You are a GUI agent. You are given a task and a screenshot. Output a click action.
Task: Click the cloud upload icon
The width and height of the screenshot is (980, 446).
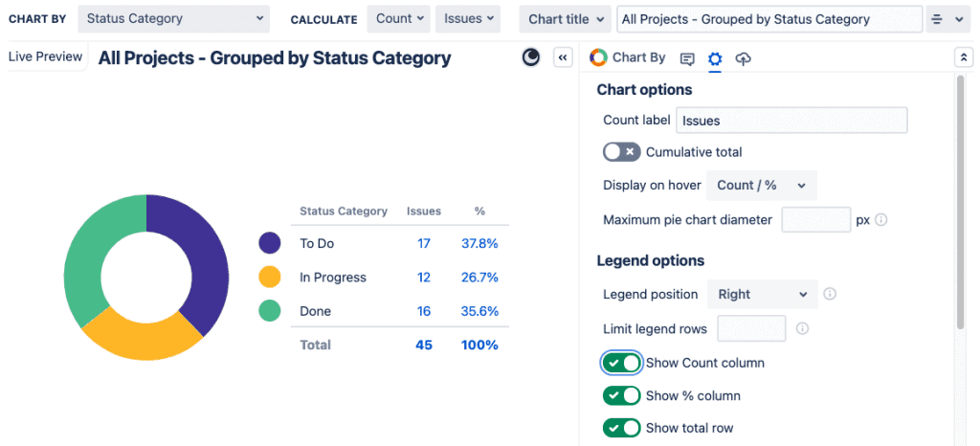(x=743, y=58)
